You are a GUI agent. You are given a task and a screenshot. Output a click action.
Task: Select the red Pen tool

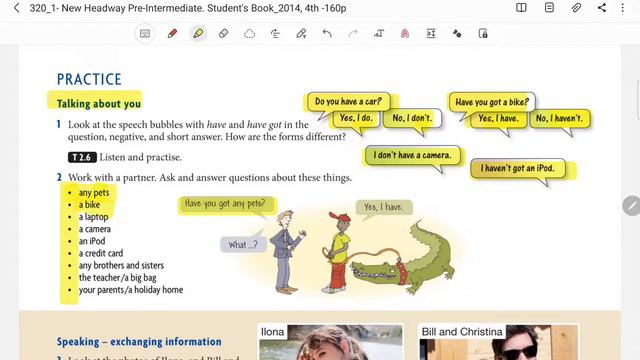click(172, 33)
